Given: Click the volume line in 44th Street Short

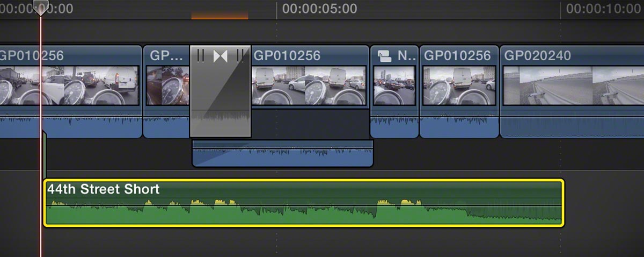Looking at the screenshot, I should pos(303,205).
